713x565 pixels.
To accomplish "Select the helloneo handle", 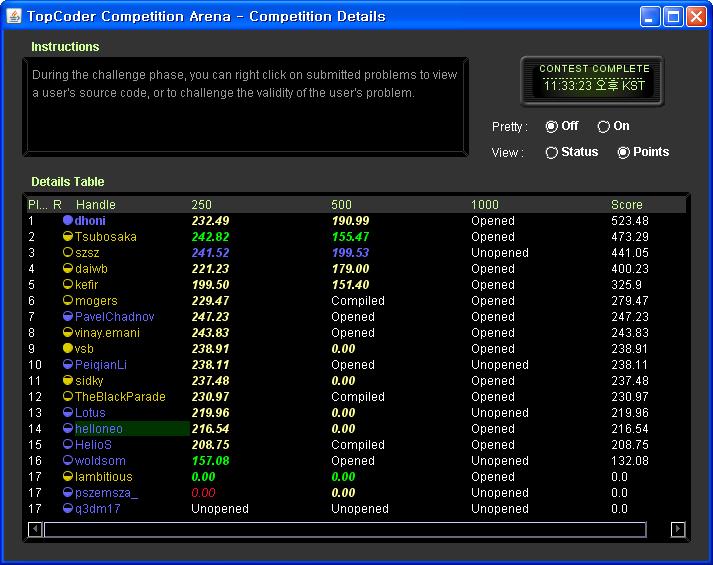I will (x=99, y=429).
